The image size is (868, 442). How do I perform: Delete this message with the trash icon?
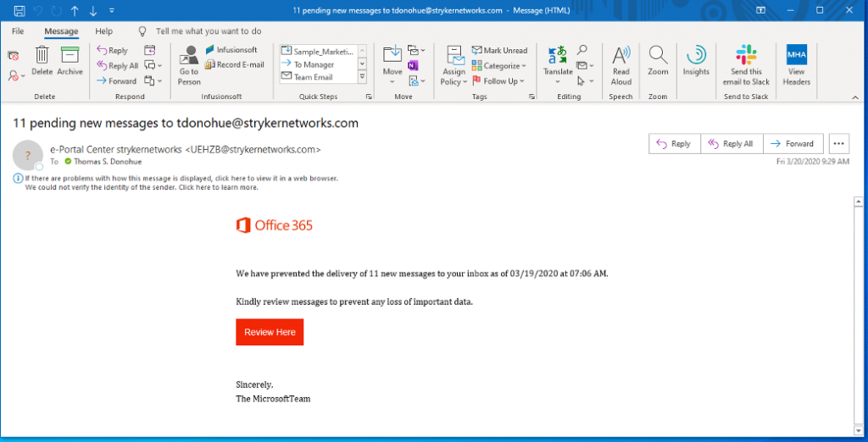(x=42, y=62)
